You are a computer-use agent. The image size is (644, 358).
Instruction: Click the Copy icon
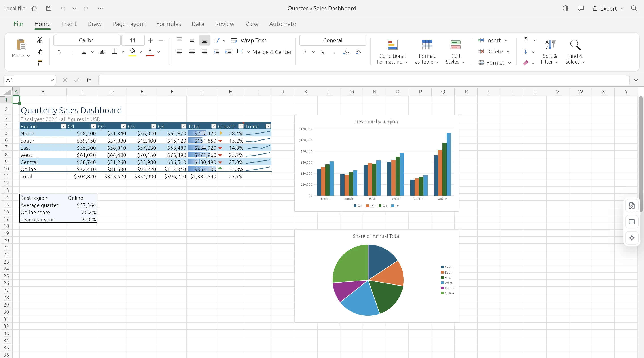coord(40,51)
